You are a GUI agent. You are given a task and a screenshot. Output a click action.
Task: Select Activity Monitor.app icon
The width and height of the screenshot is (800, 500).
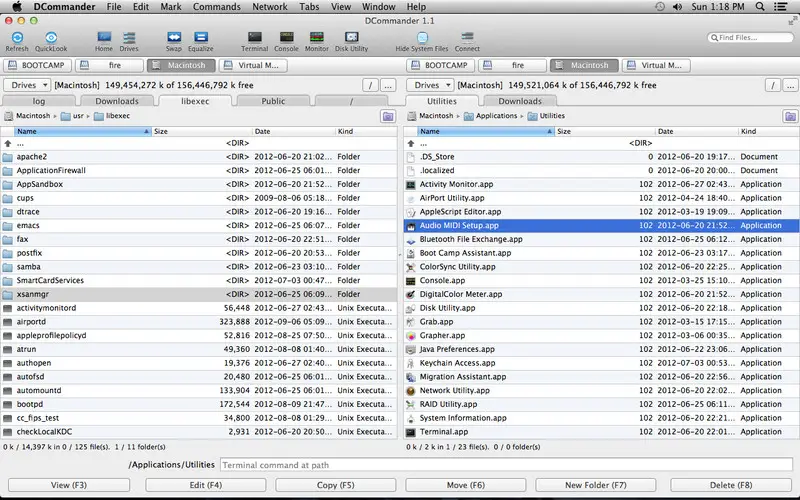point(411,185)
